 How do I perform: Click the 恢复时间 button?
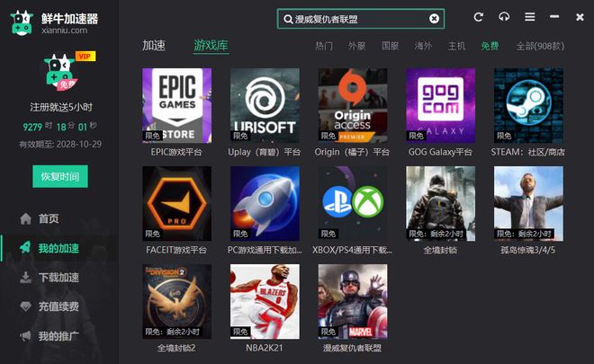click(60, 176)
